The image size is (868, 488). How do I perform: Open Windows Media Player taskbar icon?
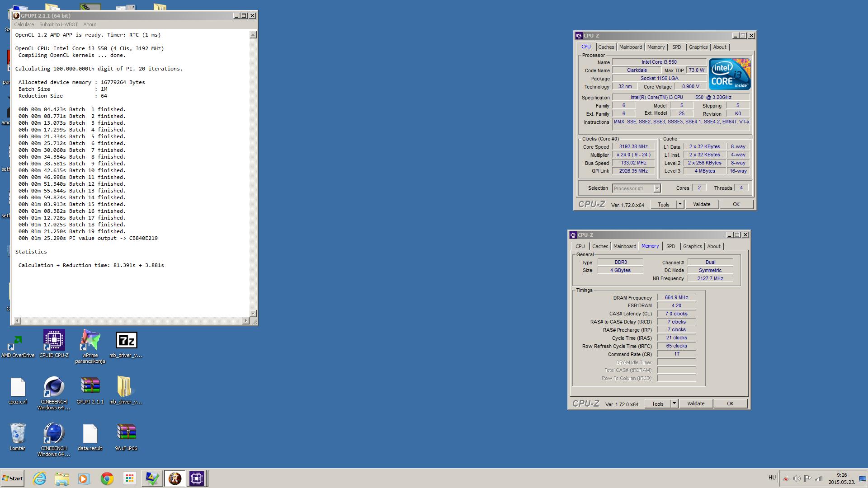(x=84, y=479)
